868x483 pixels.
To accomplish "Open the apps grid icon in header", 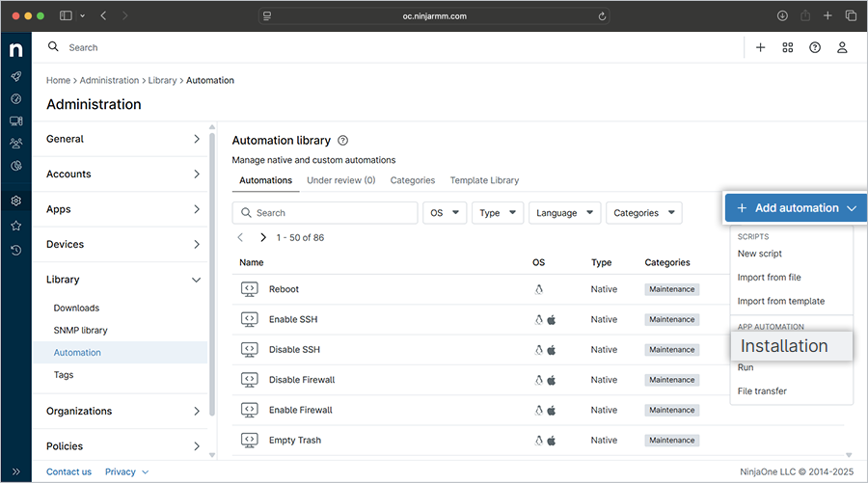I will point(788,47).
